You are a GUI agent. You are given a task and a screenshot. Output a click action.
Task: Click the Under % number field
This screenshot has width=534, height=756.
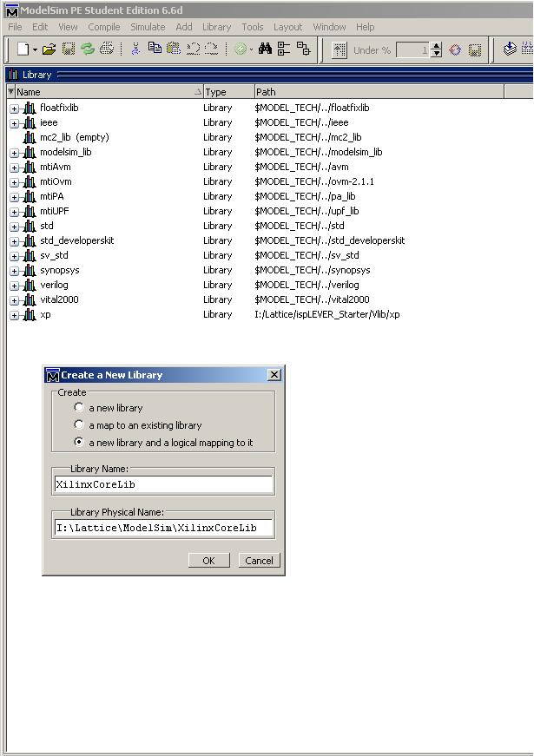(x=412, y=49)
